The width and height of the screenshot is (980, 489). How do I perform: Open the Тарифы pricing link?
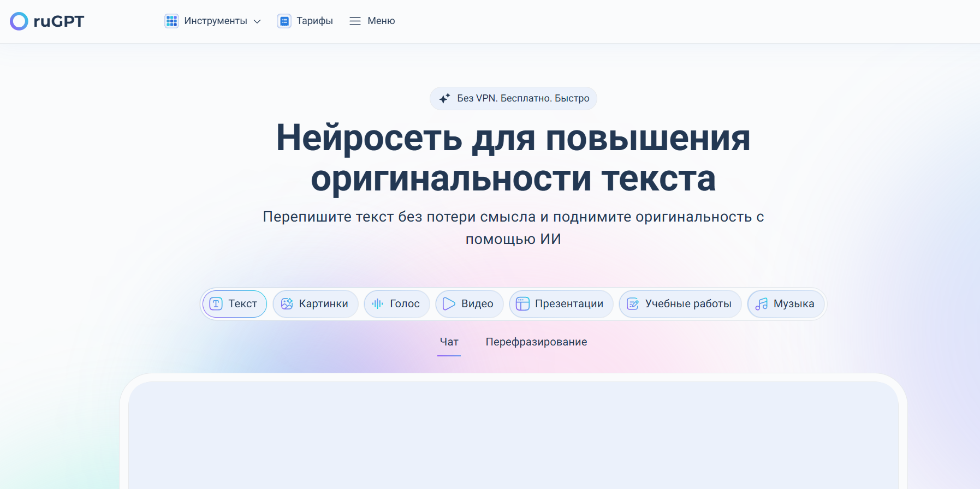click(x=314, y=21)
